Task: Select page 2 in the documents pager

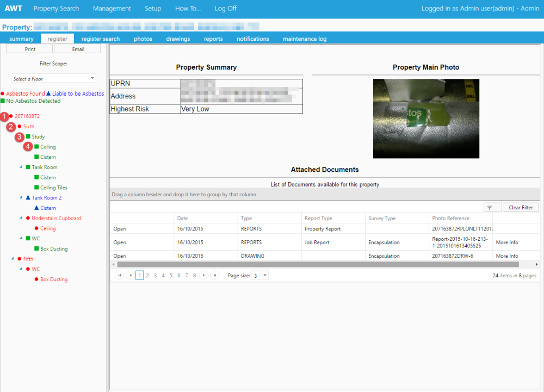Action: tap(147, 275)
